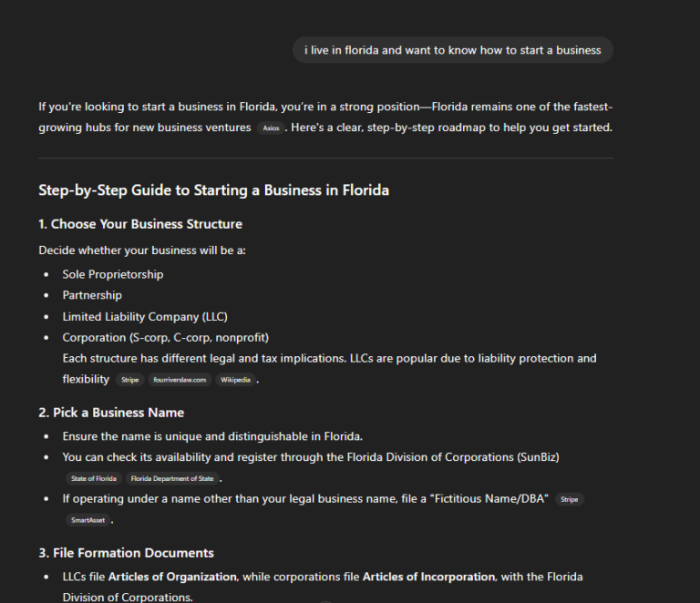This screenshot has height=603, width=700.
Task: Click the Sole Proprietorship bullet item
Action: click(113, 274)
